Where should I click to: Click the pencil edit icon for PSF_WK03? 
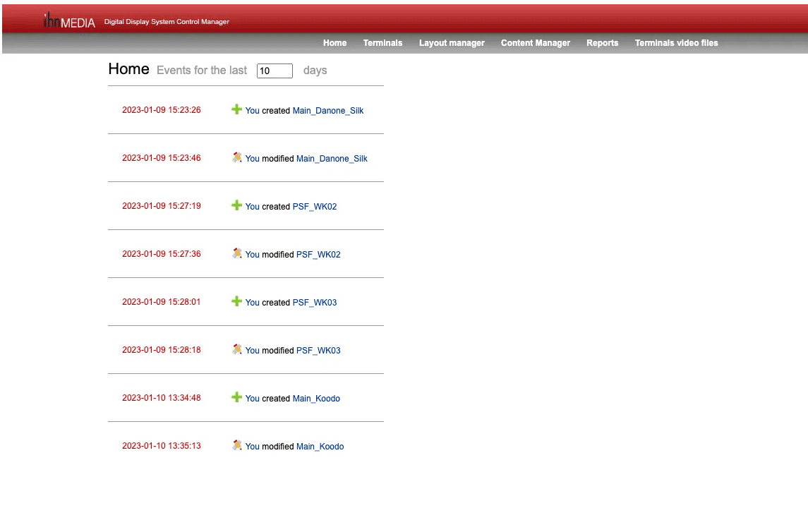coord(237,349)
